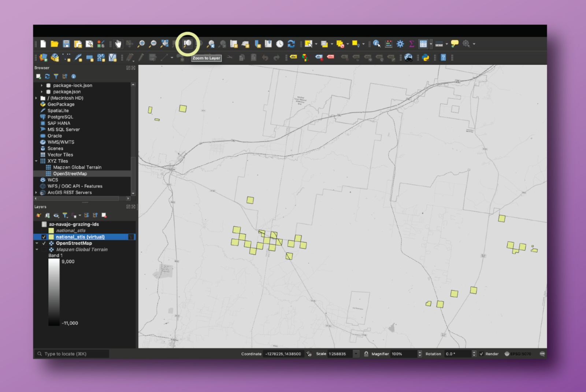Viewport: 586px width, 392px height.
Task: Open the Scale dropdown in status bar
Action: (x=356, y=354)
